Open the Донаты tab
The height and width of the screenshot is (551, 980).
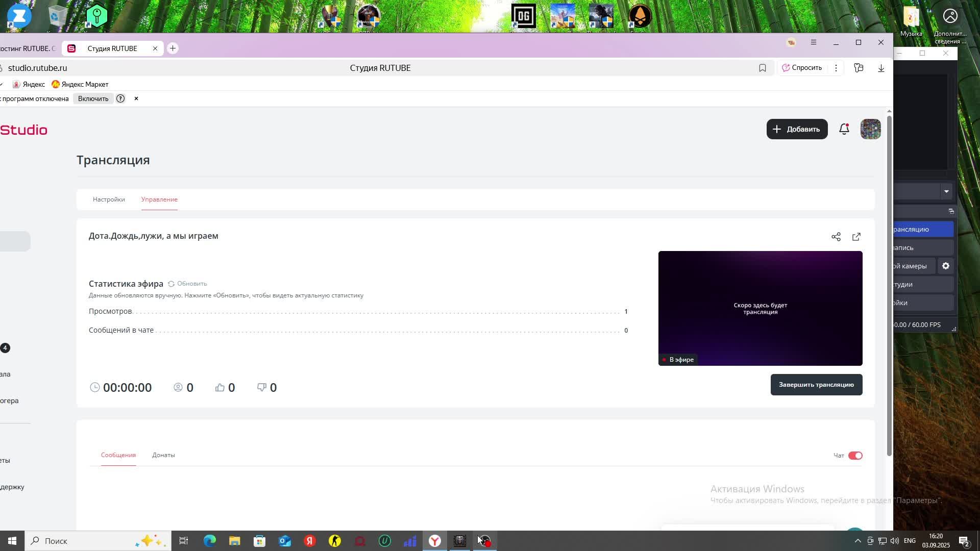coord(163,455)
